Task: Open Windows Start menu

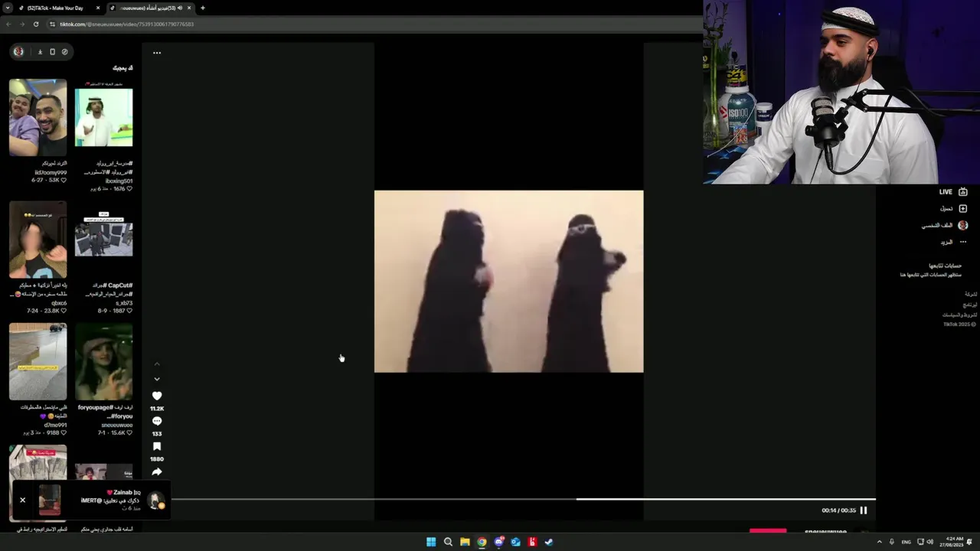Action: click(x=431, y=542)
